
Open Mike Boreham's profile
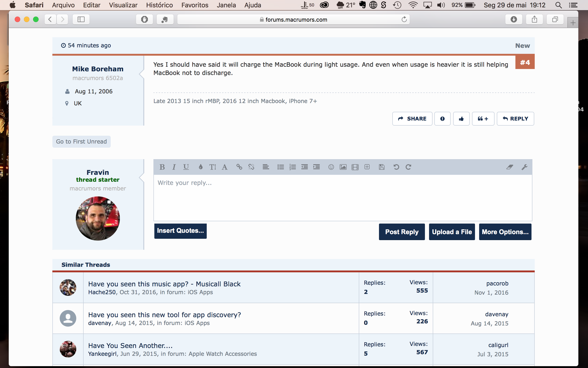pyautogui.click(x=98, y=69)
